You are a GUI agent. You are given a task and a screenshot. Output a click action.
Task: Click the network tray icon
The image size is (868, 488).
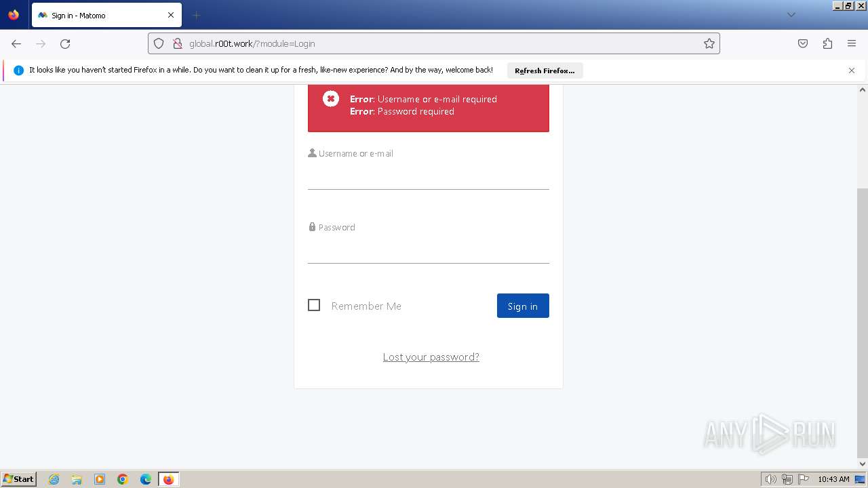click(x=787, y=479)
